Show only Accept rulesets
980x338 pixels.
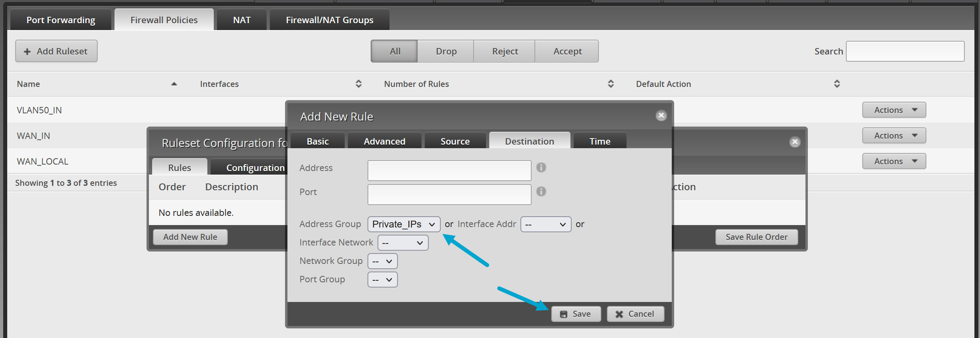tap(567, 51)
